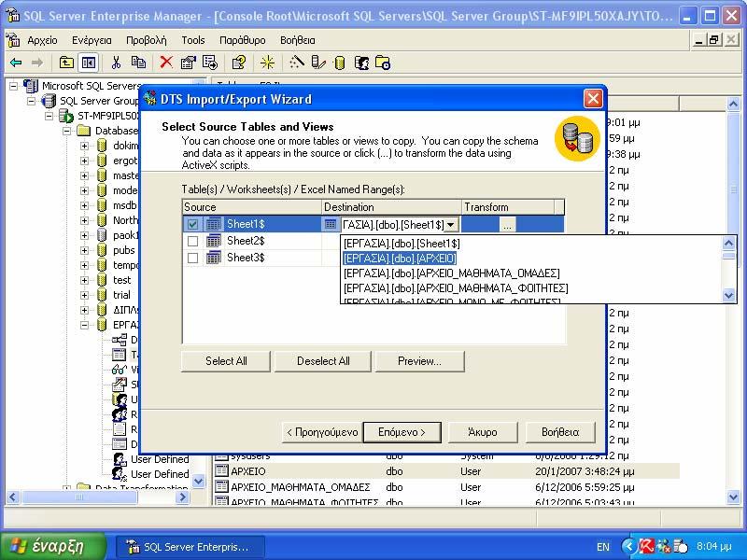This screenshot has height=560, width=747.
Task: Expand the trial database node
Action: point(84,295)
